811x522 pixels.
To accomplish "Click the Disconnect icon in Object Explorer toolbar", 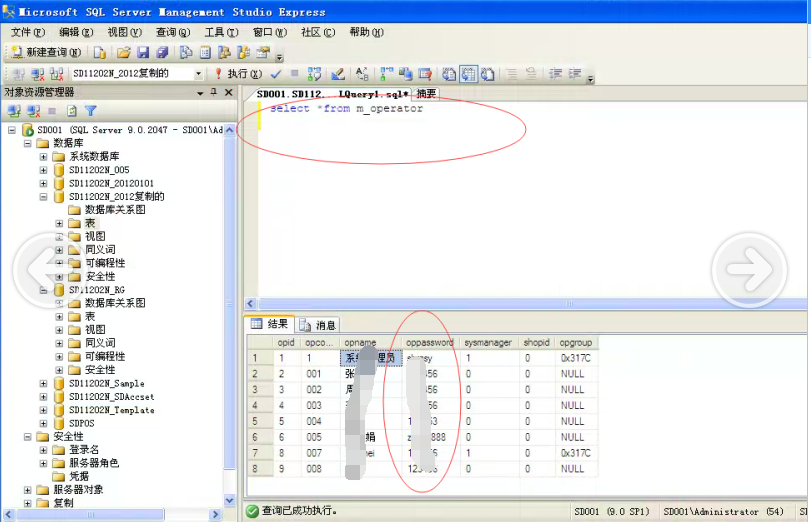I will click(x=33, y=111).
